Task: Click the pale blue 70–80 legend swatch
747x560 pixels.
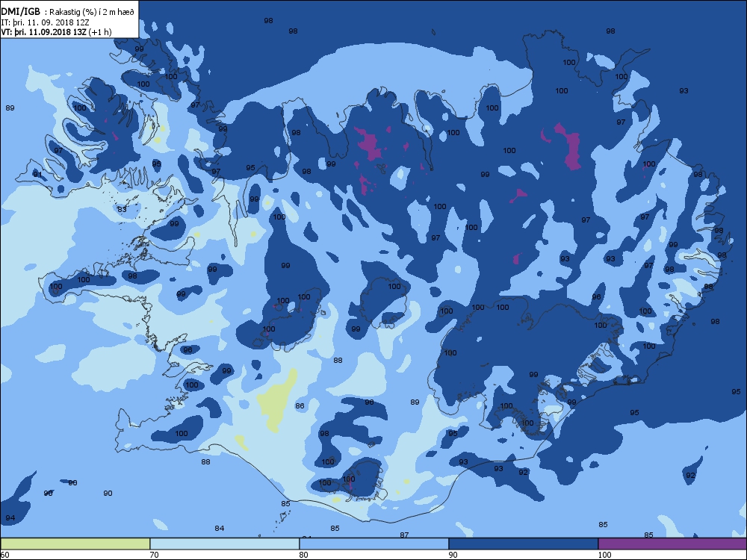Action: (224, 544)
